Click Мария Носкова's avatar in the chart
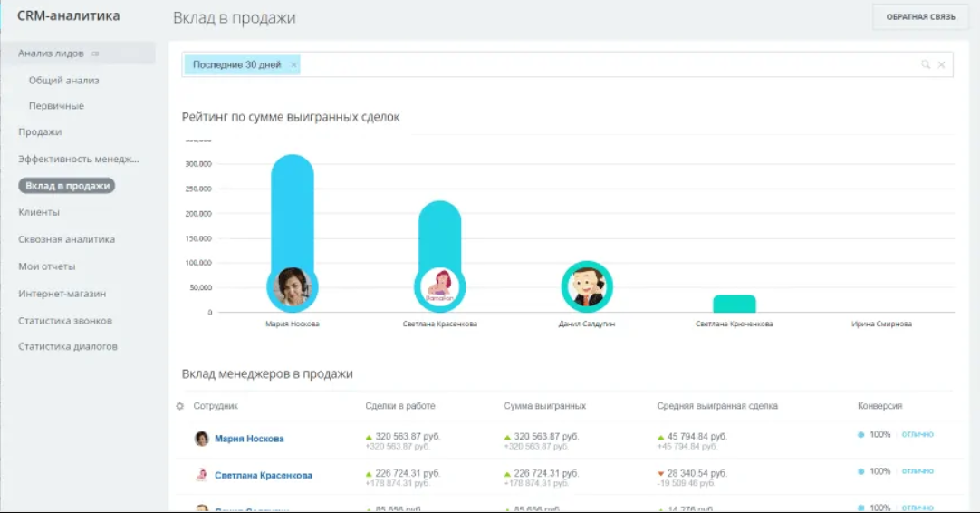 point(293,286)
